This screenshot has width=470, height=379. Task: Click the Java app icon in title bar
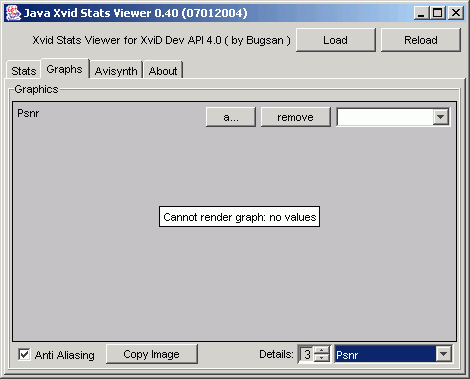pyautogui.click(x=14, y=13)
